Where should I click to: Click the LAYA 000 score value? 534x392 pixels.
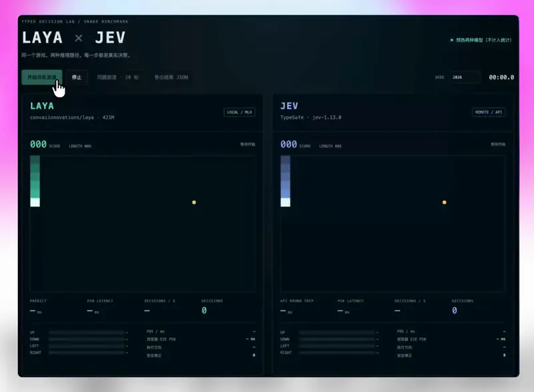(38, 144)
